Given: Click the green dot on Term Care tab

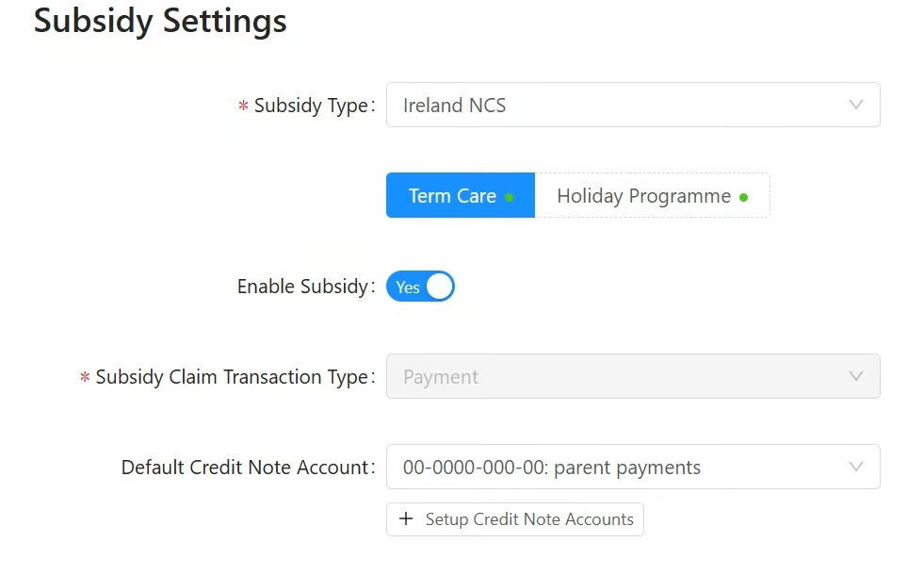Looking at the screenshot, I should 510,197.
